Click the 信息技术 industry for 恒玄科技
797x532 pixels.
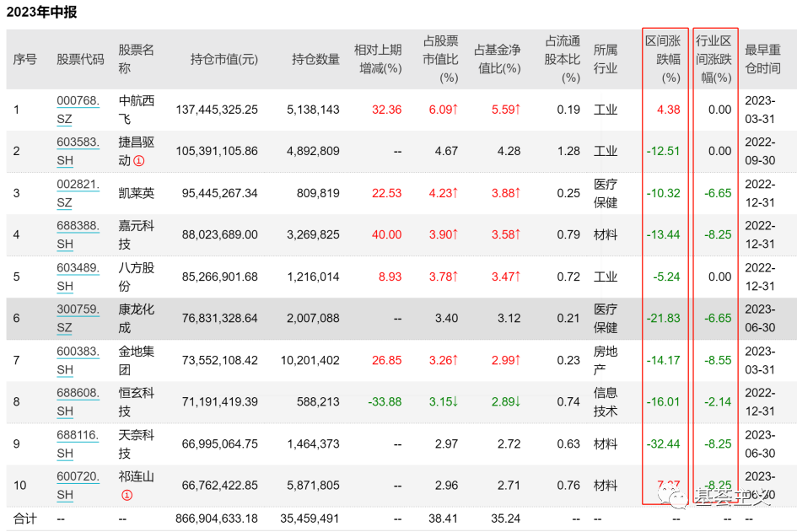click(x=606, y=402)
